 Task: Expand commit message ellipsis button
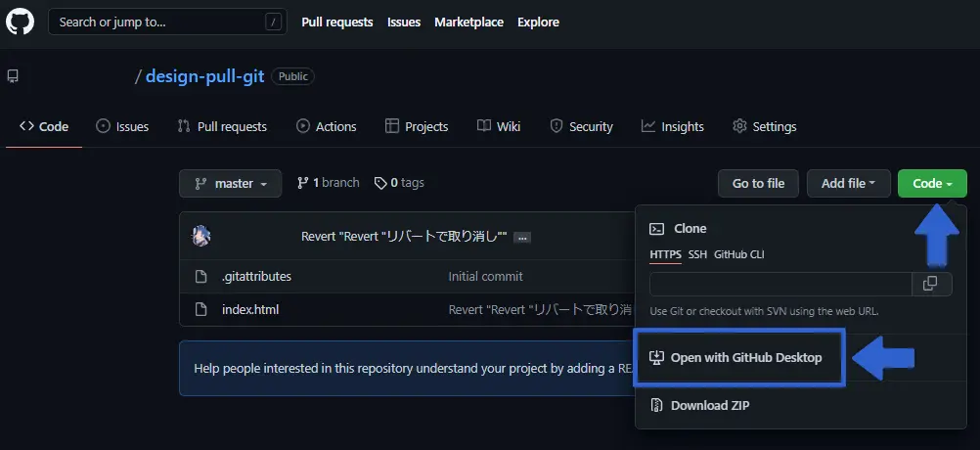pyautogui.click(x=522, y=238)
